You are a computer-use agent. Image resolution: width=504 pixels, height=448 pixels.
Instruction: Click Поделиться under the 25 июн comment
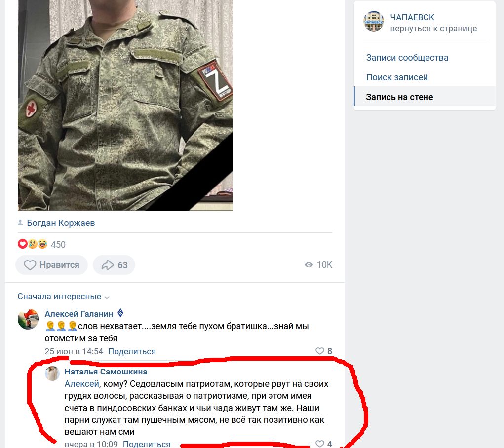tap(132, 351)
